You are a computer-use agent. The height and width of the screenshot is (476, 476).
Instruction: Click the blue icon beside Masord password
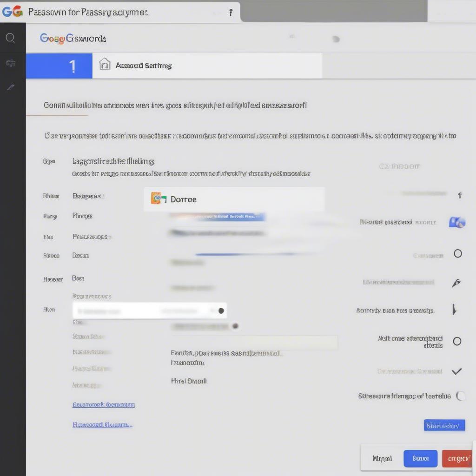(x=457, y=222)
